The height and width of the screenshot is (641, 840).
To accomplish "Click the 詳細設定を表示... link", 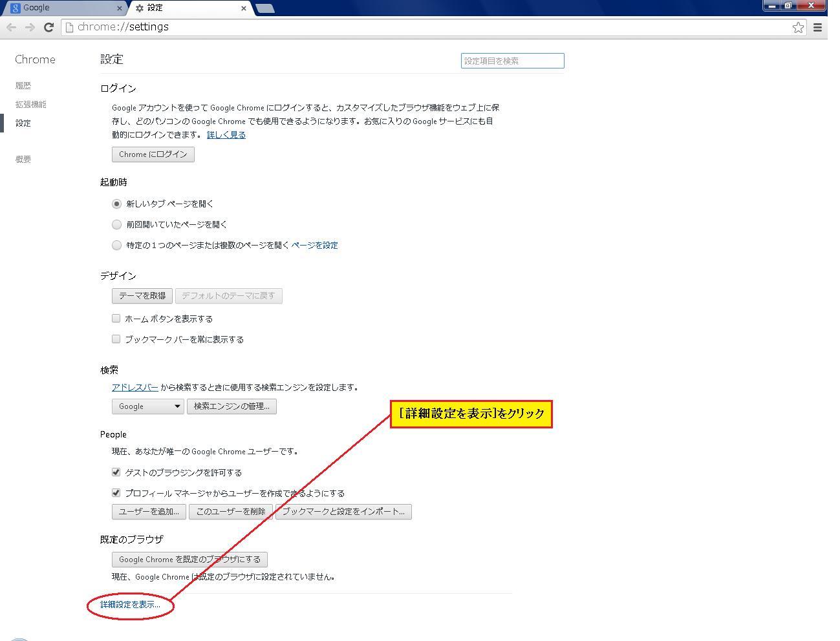I will (x=130, y=605).
